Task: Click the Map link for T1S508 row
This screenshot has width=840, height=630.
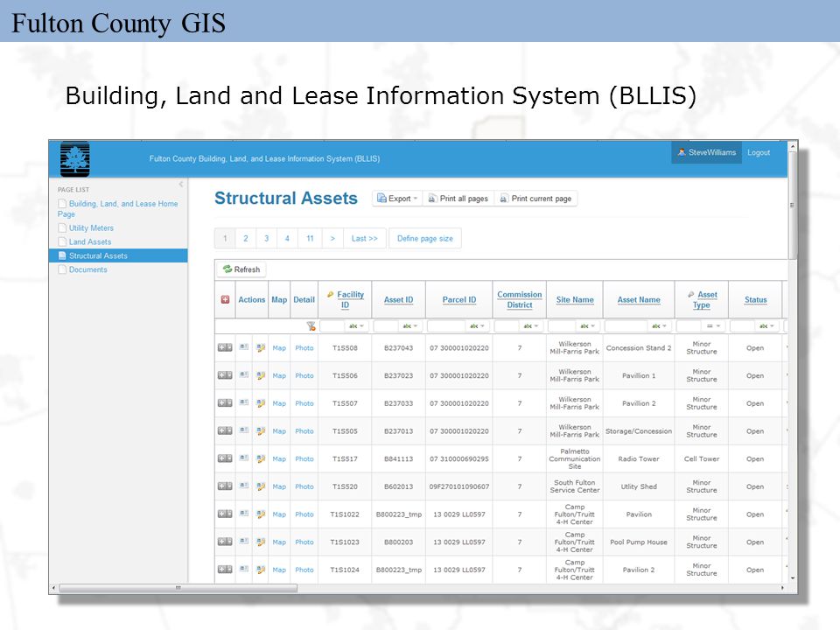Action: tap(279, 347)
